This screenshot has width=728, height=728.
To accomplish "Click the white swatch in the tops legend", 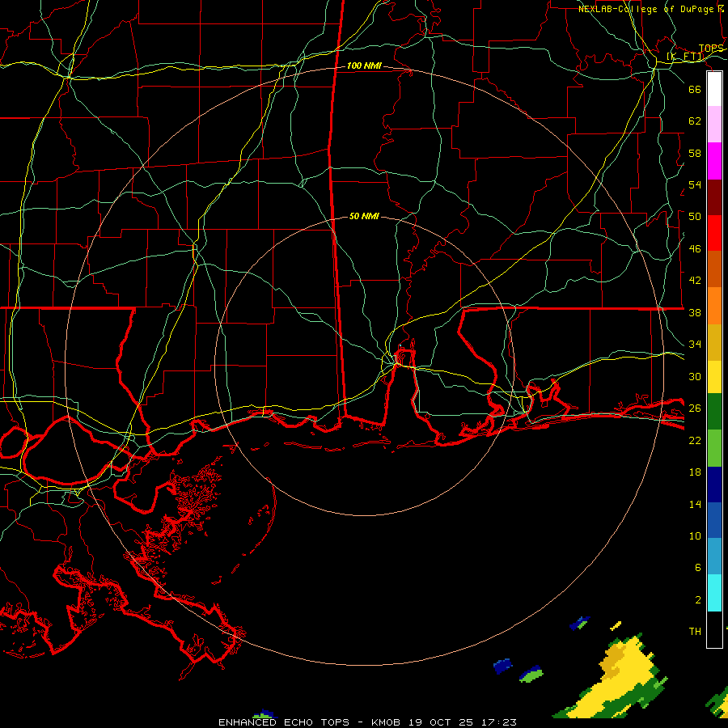I will click(x=714, y=89).
